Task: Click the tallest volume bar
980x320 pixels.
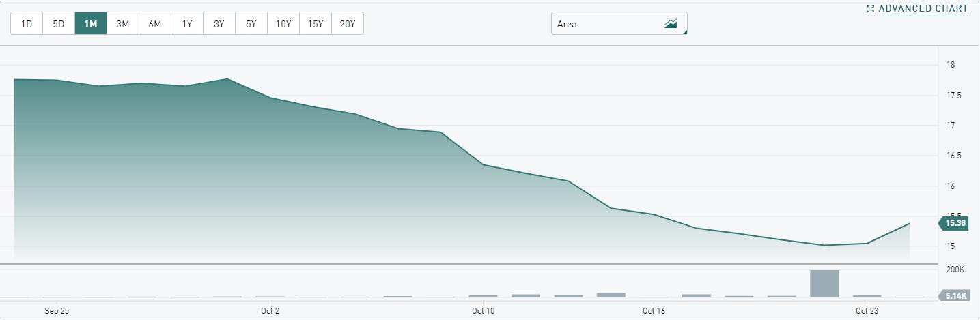Action: tap(824, 284)
